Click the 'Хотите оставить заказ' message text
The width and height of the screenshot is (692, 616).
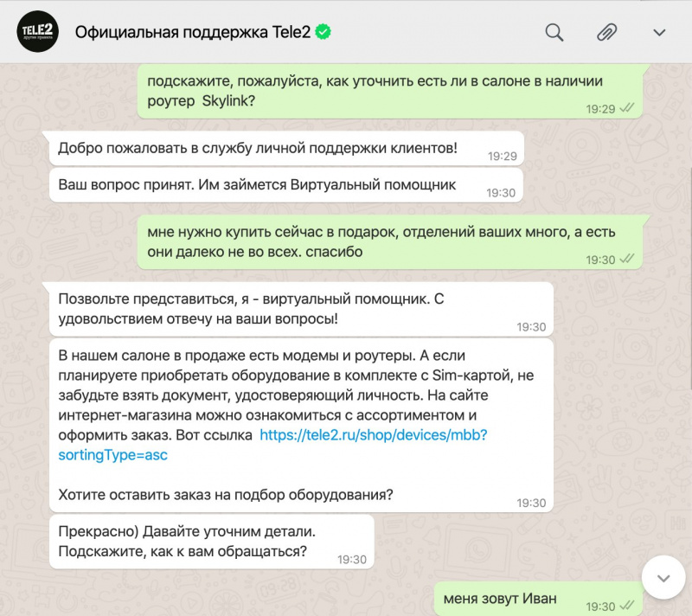[226, 495]
